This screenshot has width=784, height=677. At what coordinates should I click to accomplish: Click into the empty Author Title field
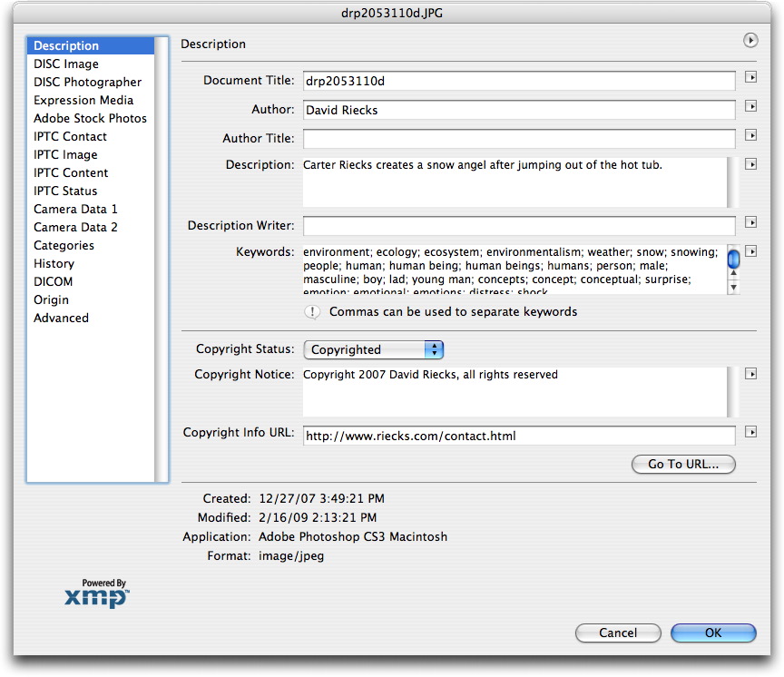pyautogui.click(x=519, y=139)
